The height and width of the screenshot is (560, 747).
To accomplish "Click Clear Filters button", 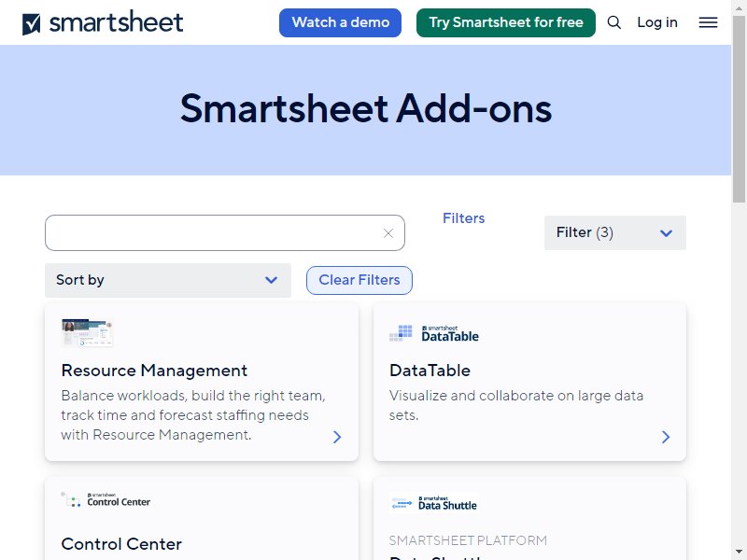I will pyautogui.click(x=359, y=280).
